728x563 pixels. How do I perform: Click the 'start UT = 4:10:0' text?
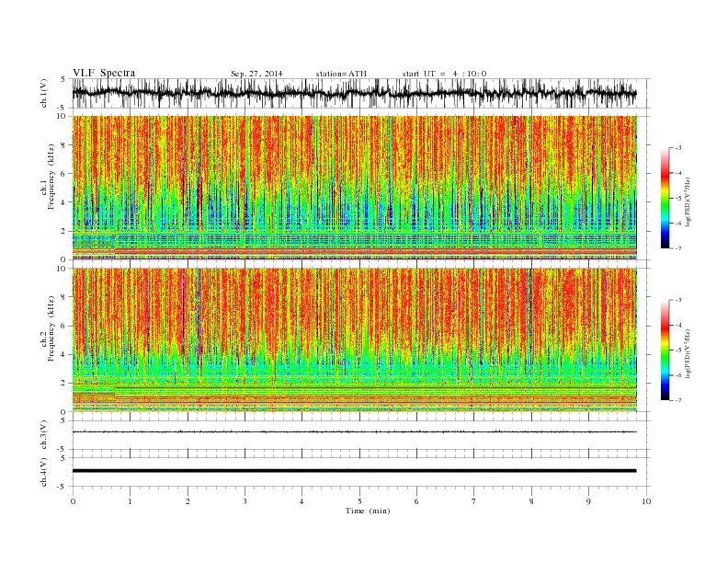[x=444, y=74]
